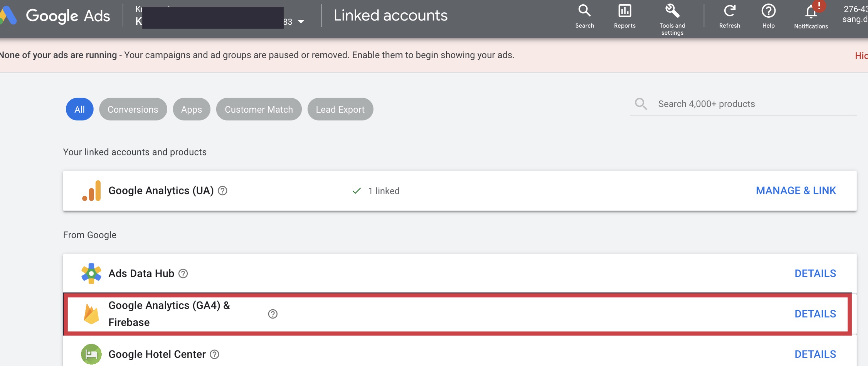The image size is (868, 366).
Task: Click MANAGE & LINK for Google Analytics
Action: pos(796,191)
